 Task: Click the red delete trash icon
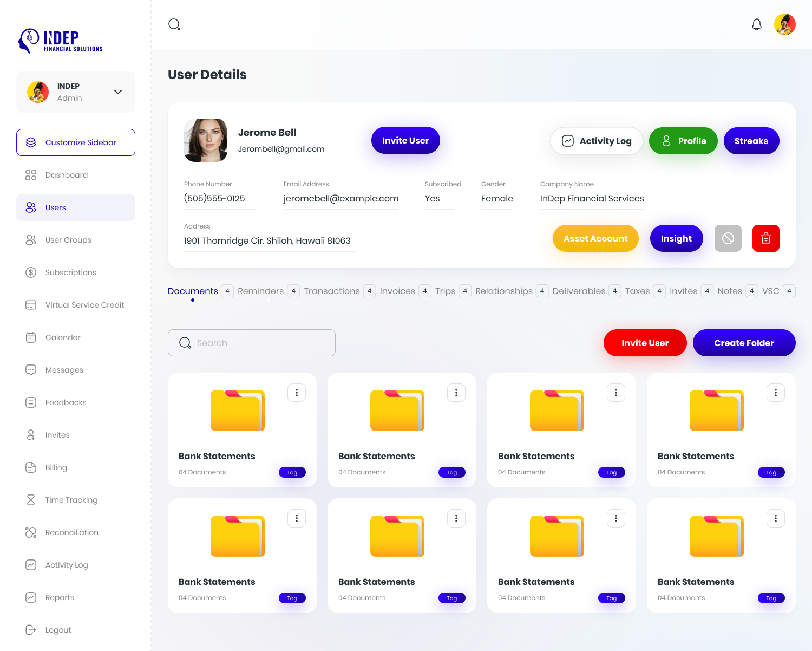(765, 238)
